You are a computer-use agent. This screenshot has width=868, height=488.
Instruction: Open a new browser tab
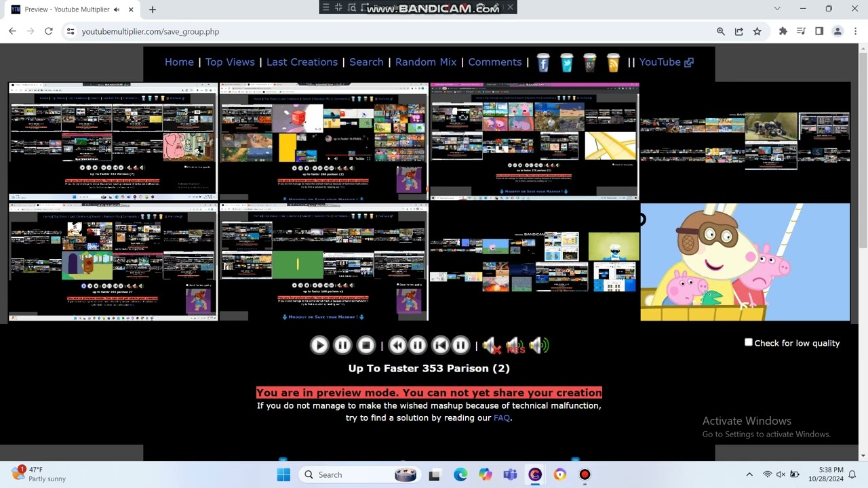coord(153,9)
